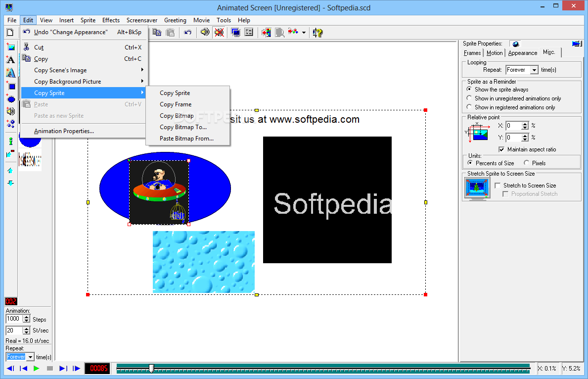Select 'Percents of Size' units radio
This screenshot has height=379, width=588.
[x=470, y=163]
